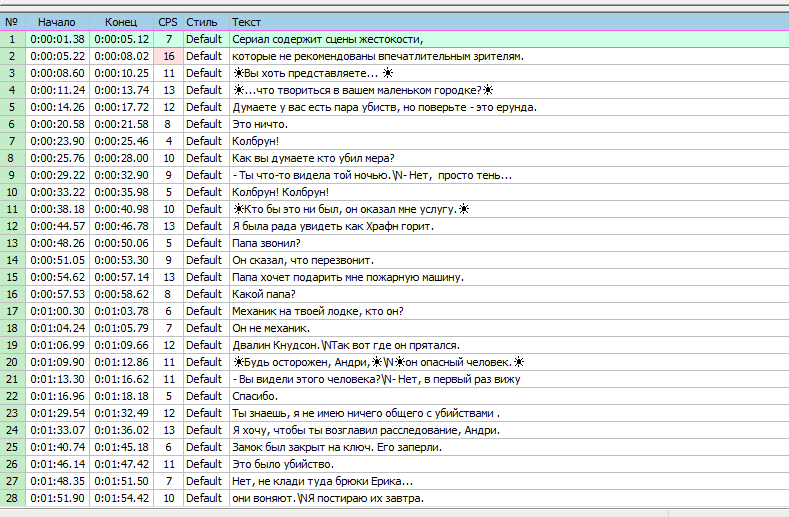
Task: Click end time 0:01:18.18
Action: click(121, 397)
